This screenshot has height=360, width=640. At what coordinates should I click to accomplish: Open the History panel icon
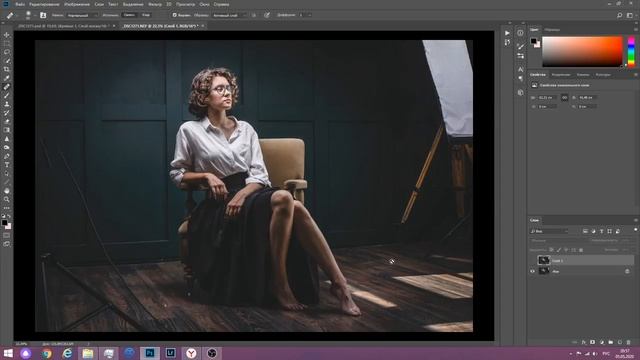(x=507, y=42)
